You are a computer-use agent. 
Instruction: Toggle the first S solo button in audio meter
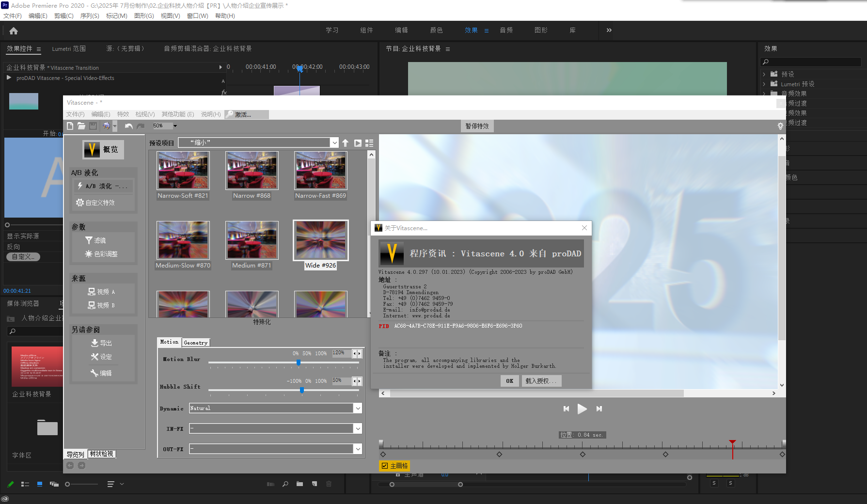tap(714, 483)
